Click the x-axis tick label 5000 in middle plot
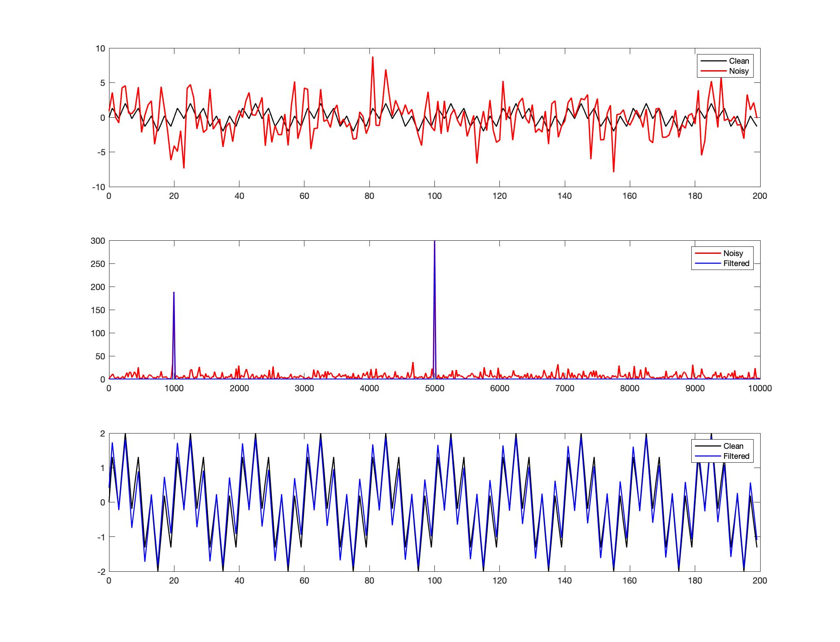 [434, 389]
